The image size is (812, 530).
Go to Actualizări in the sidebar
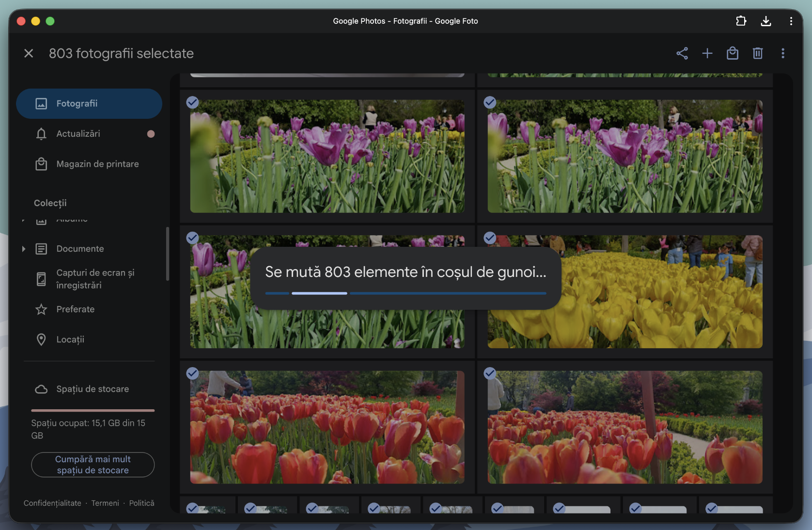pos(78,134)
